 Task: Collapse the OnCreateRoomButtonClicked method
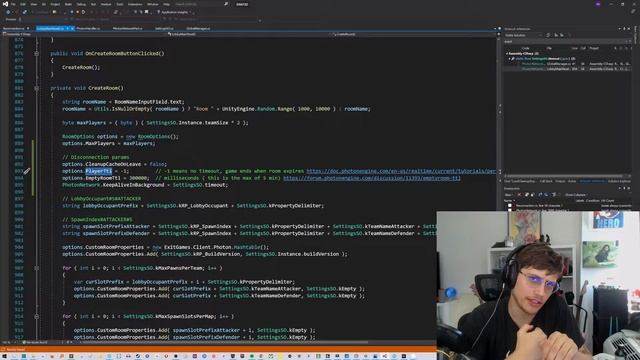click(x=36, y=53)
